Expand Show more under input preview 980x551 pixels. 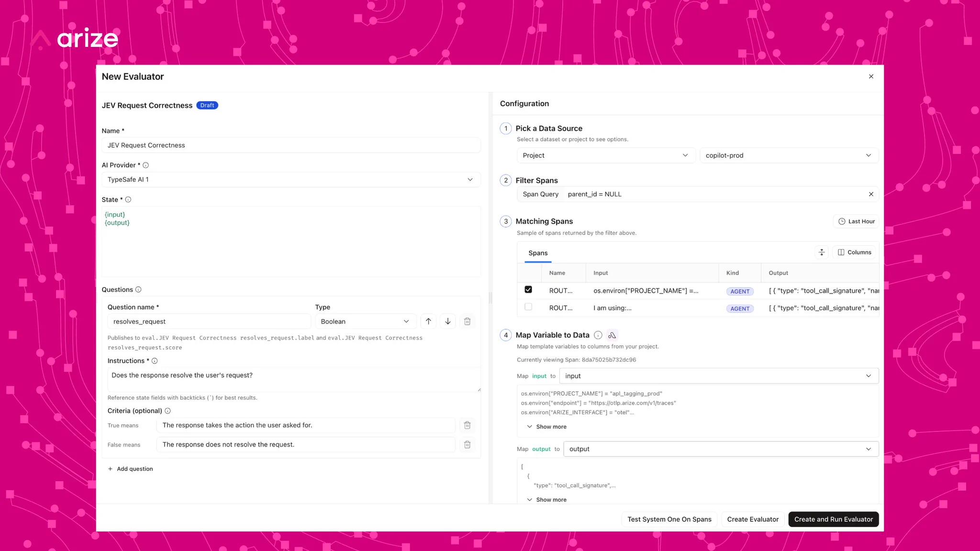(x=546, y=427)
